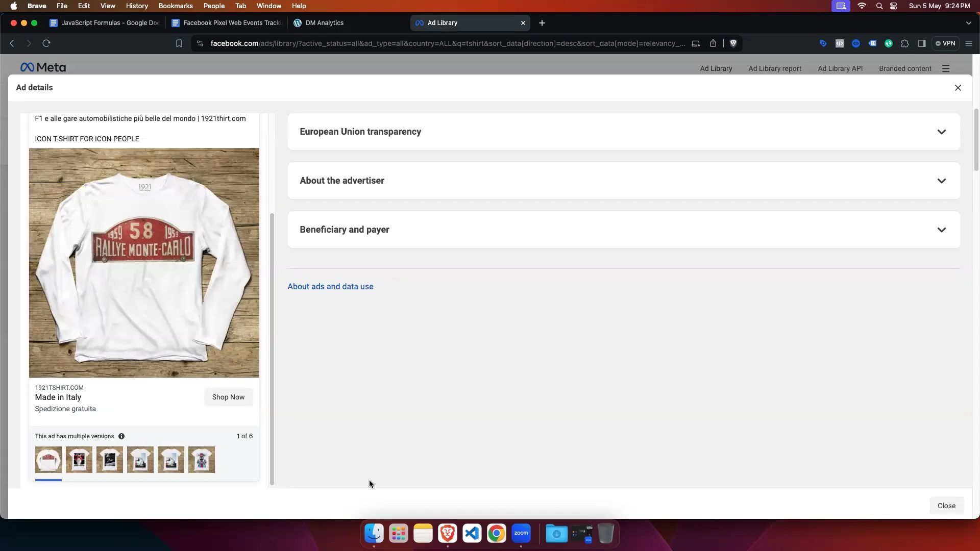Click the share icon in the address bar
The width and height of the screenshot is (980, 551).
(x=713, y=43)
